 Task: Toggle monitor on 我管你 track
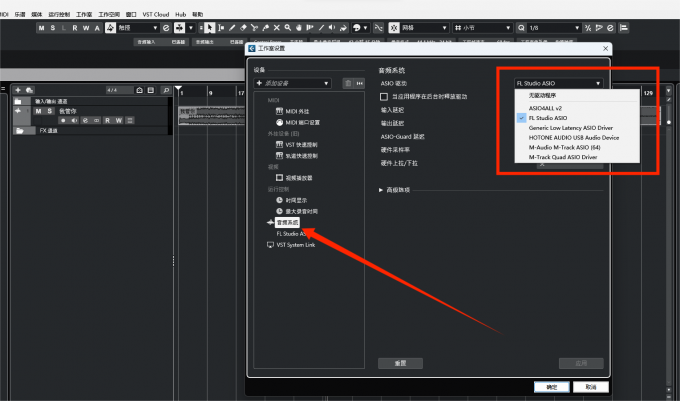[74, 120]
